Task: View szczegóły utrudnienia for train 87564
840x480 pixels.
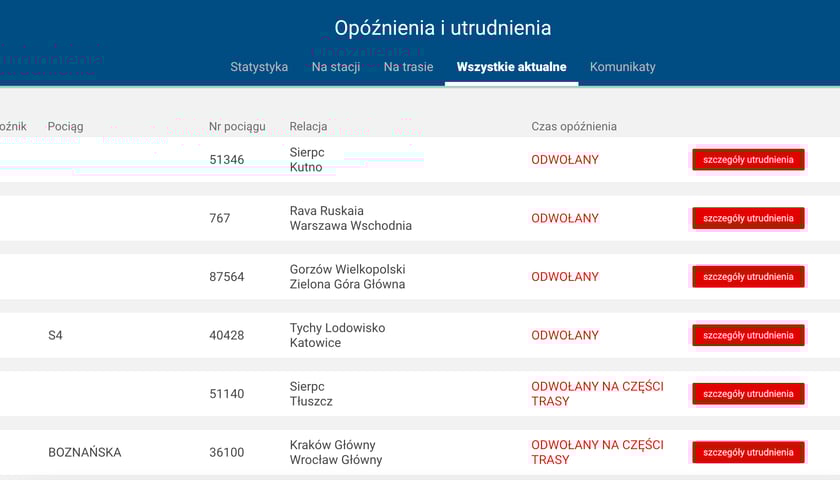Action: point(748,277)
